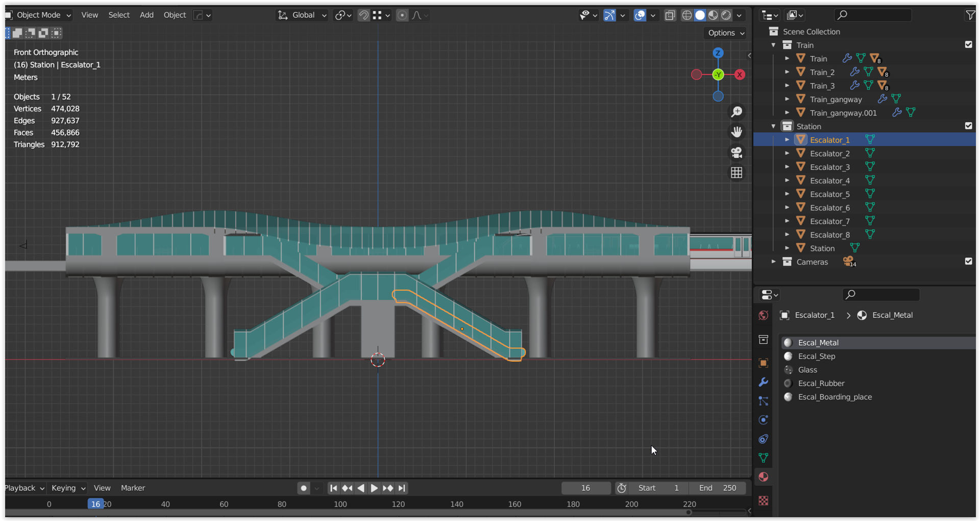Open the Object Constraints properties tab
The width and height of the screenshot is (980, 521).
pos(764,439)
